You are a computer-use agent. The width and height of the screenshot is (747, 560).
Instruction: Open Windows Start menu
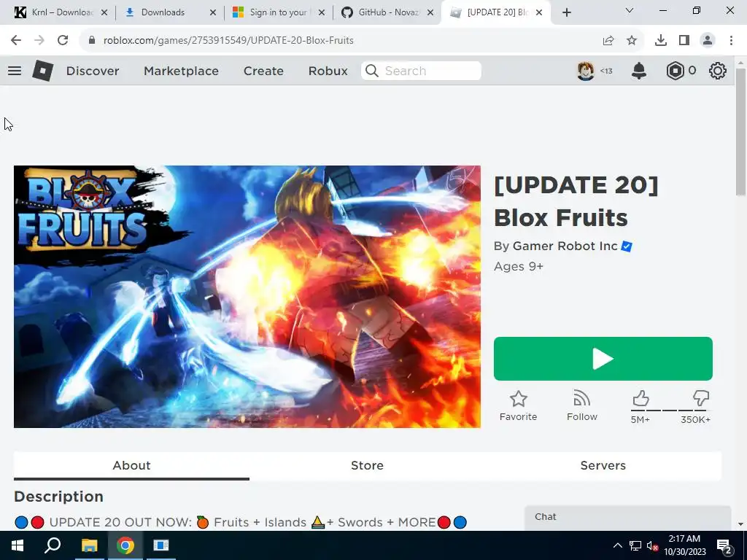(18, 545)
